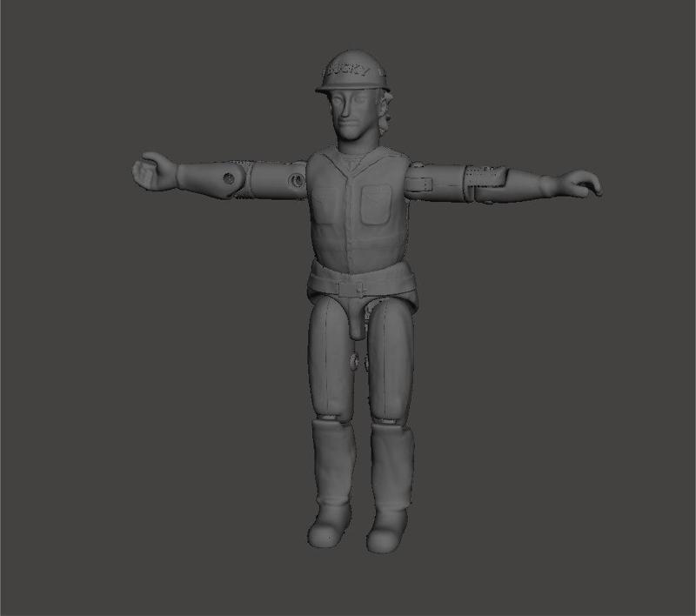Click the belt buckle on the figure
696x616 pixels.
pyautogui.click(x=351, y=289)
